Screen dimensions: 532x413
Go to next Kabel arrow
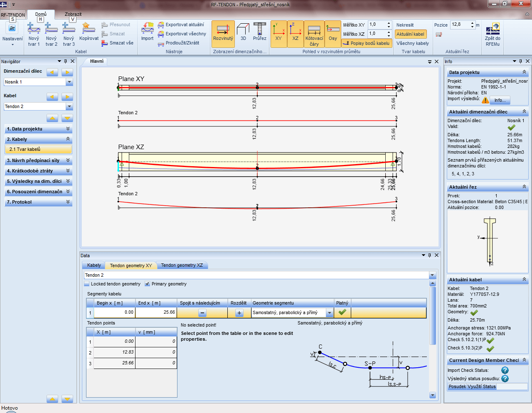coord(67,97)
